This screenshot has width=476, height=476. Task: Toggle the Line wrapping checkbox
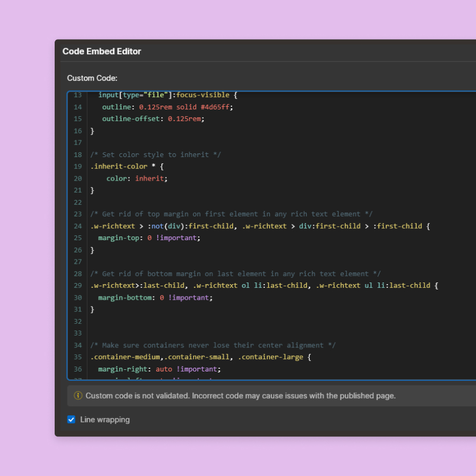point(71,420)
